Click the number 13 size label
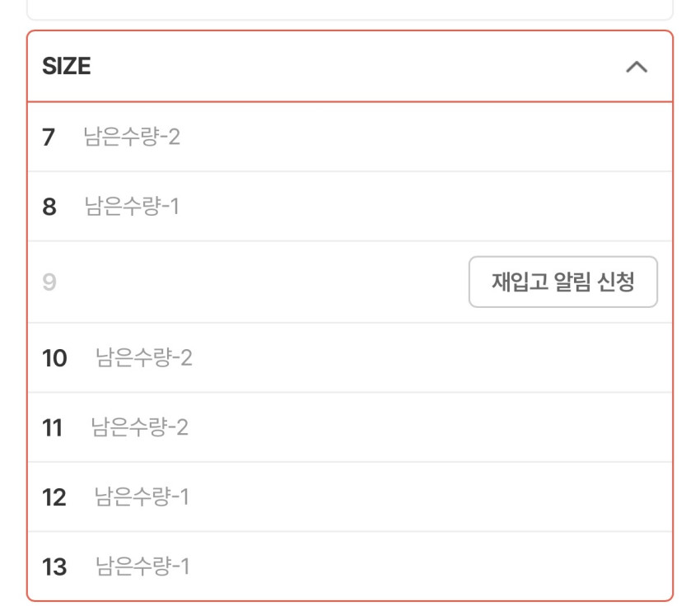Viewport: 700px width, 606px height. pos(54,566)
